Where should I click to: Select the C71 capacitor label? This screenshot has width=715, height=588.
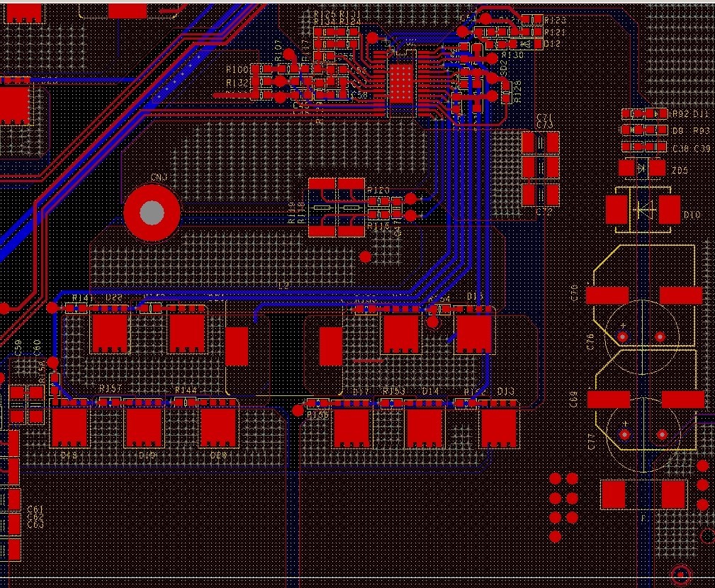click(x=545, y=118)
